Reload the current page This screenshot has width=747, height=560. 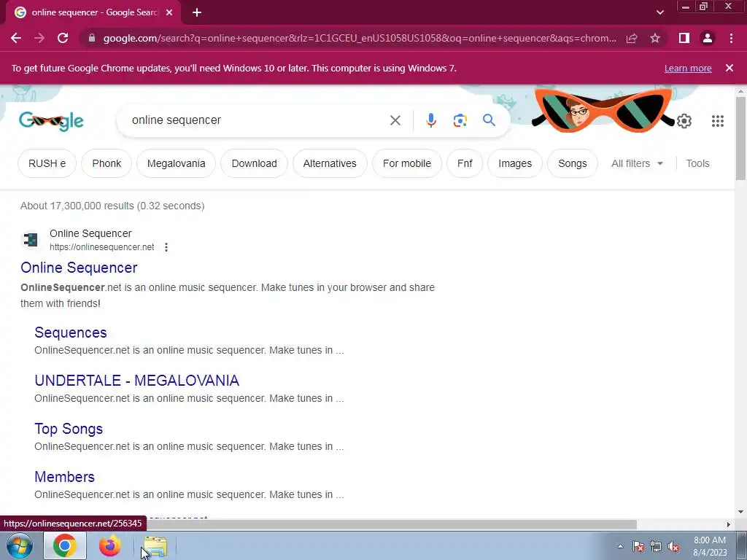pyautogui.click(x=63, y=38)
